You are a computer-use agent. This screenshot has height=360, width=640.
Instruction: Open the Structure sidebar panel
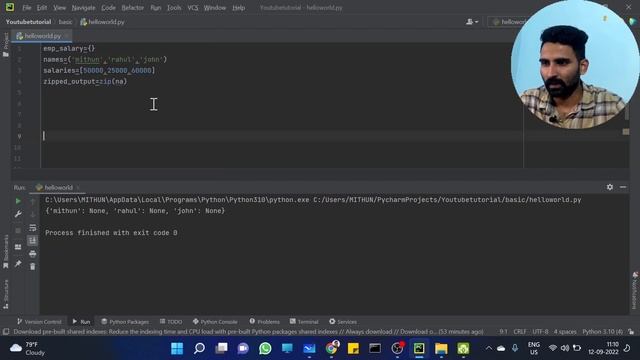pyautogui.click(x=6, y=294)
